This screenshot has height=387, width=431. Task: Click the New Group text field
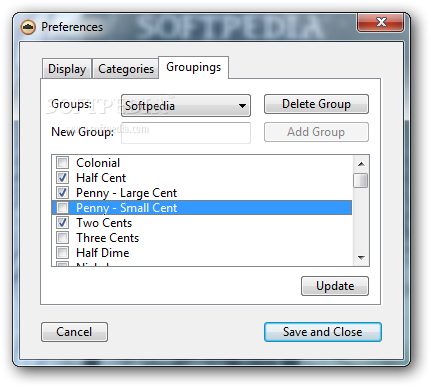[186, 133]
